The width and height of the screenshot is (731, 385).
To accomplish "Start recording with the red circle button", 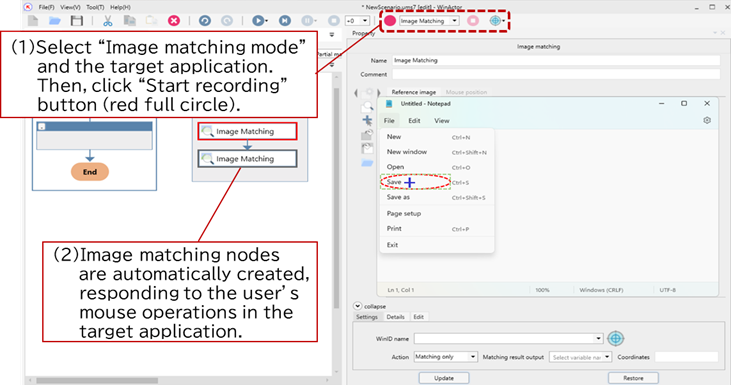I will point(390,21).
